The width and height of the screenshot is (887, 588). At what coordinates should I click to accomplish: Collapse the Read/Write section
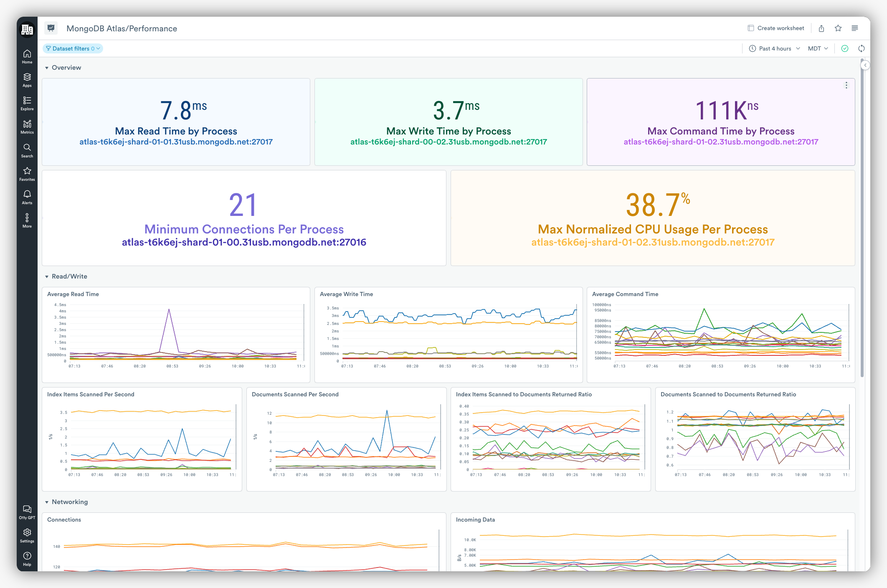pos(47,276)
